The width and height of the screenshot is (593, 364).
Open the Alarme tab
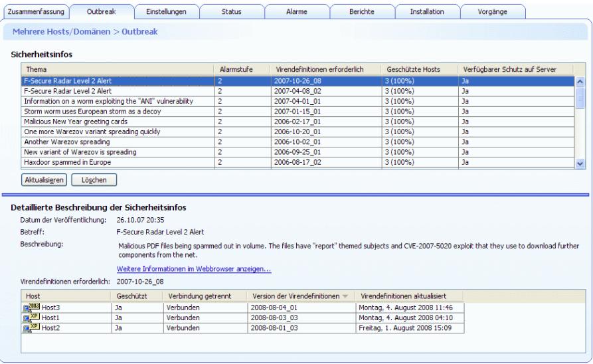coord(296,12)
